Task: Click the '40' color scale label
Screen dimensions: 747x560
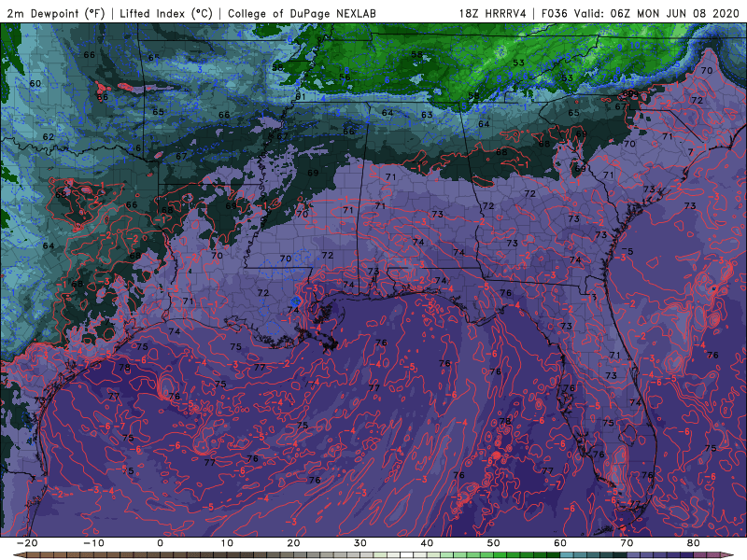Action: [x=427, y=543]
